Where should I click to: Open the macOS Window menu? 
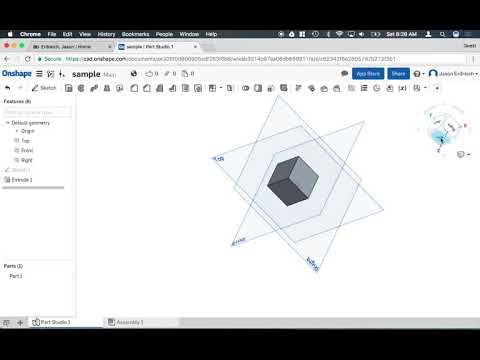189,34
